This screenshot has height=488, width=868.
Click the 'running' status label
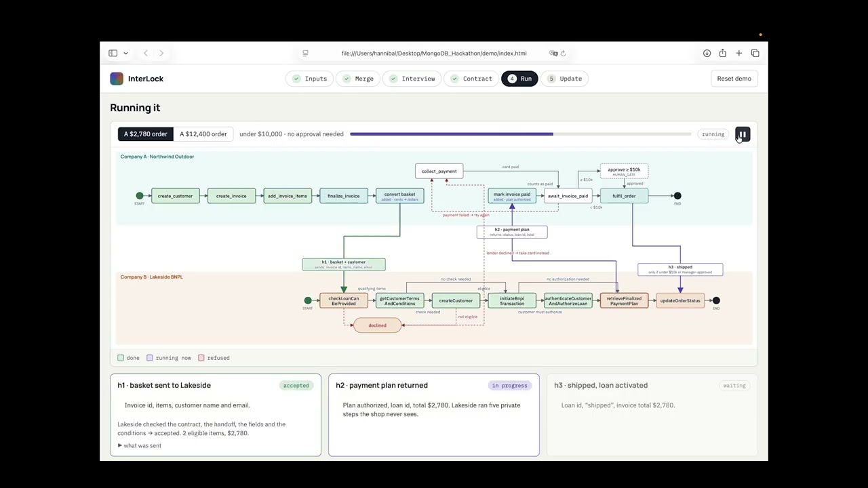tap(713, 134)
